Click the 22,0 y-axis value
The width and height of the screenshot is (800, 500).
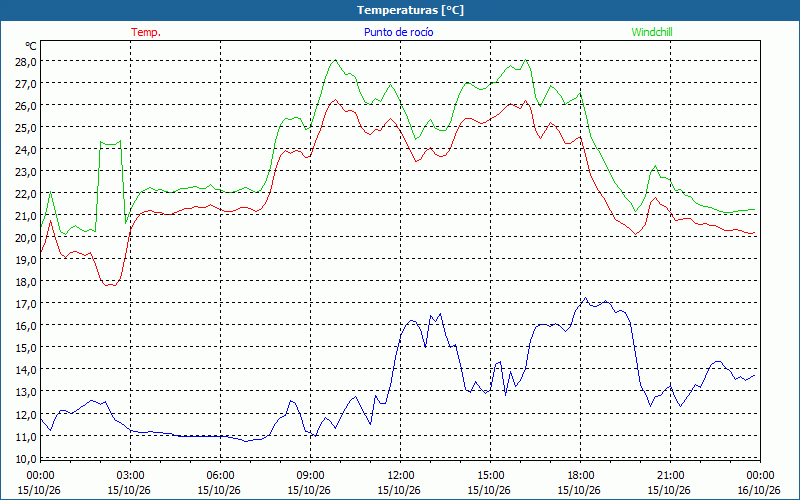pyautogui.click(x=25, y=193)
